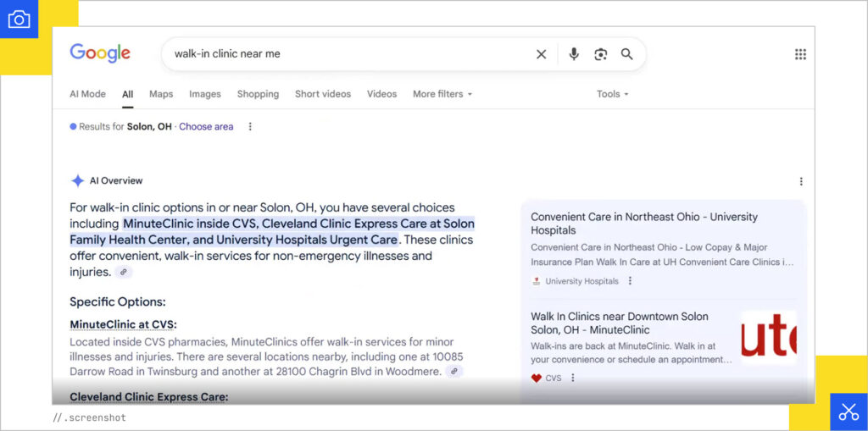Open Convenient Care in Northeast Ohio result

click(x=643, y=224)
